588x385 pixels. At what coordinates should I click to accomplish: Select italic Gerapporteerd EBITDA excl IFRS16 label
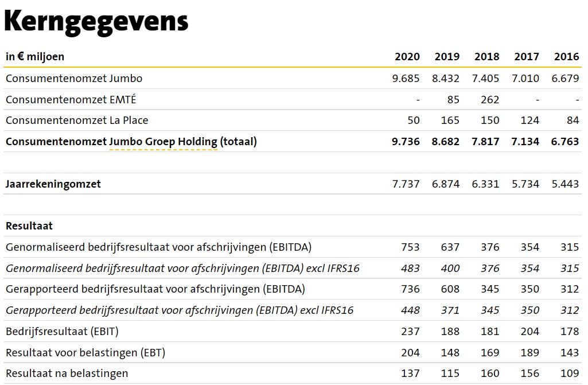[x=180, y=310]
